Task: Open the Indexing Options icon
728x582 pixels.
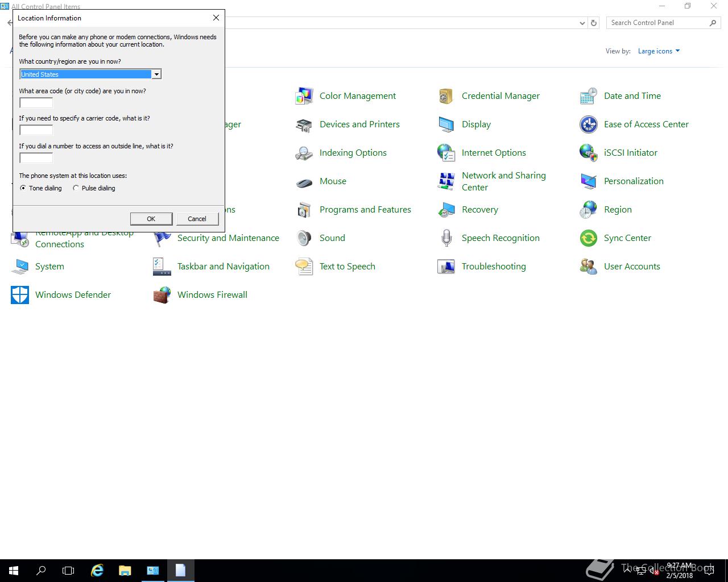Action: [x=304, y=153]
